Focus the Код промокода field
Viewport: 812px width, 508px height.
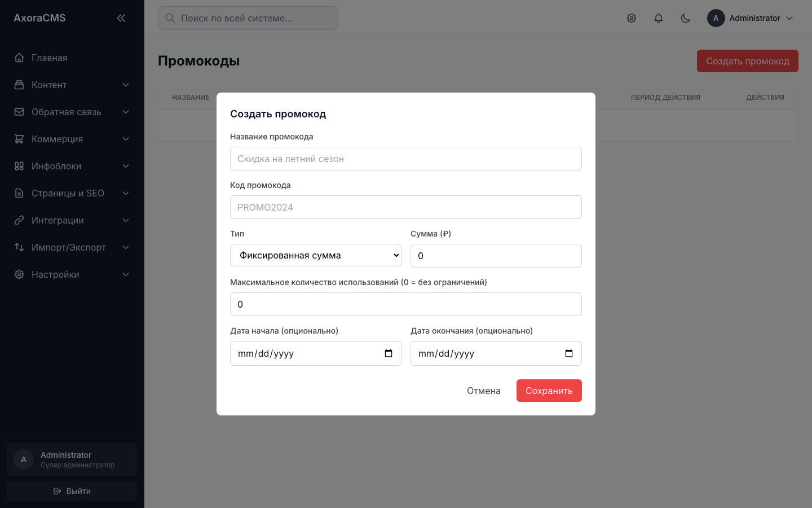click(406, 207)
